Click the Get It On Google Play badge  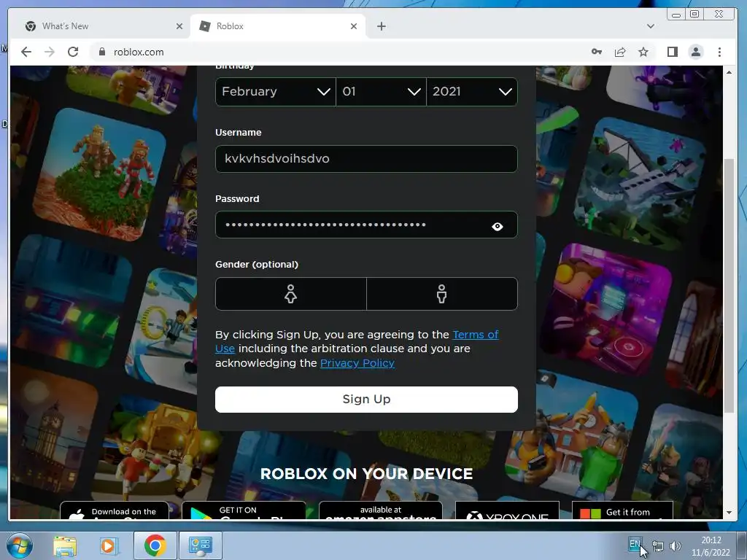coord(244,510)
